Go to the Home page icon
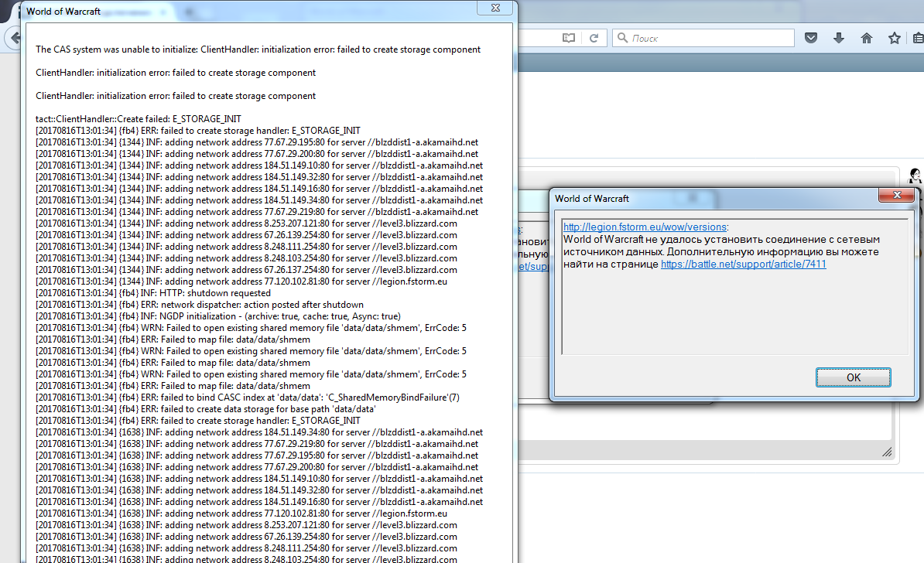This screenshot has width=924, height=563. click(867, 38)
